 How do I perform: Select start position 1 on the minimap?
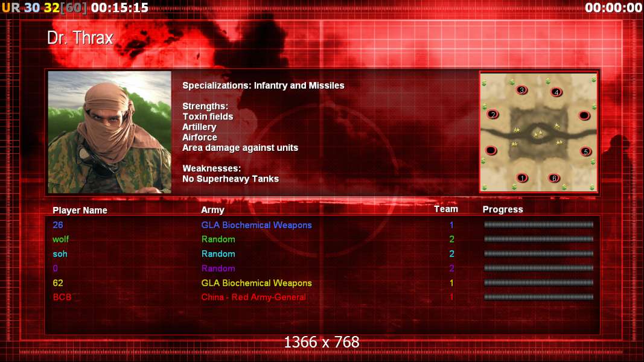click(x=522, y=178)
